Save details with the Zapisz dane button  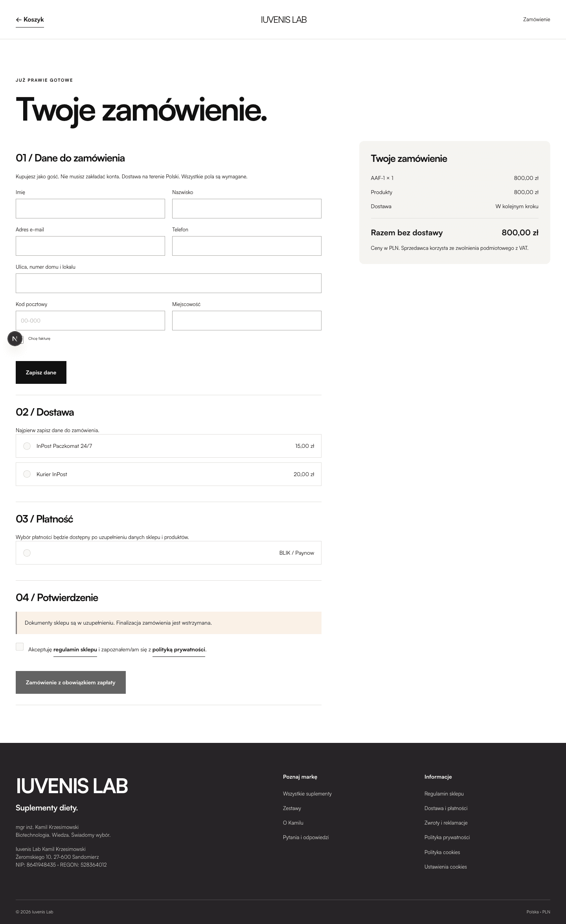pos(41,372)
